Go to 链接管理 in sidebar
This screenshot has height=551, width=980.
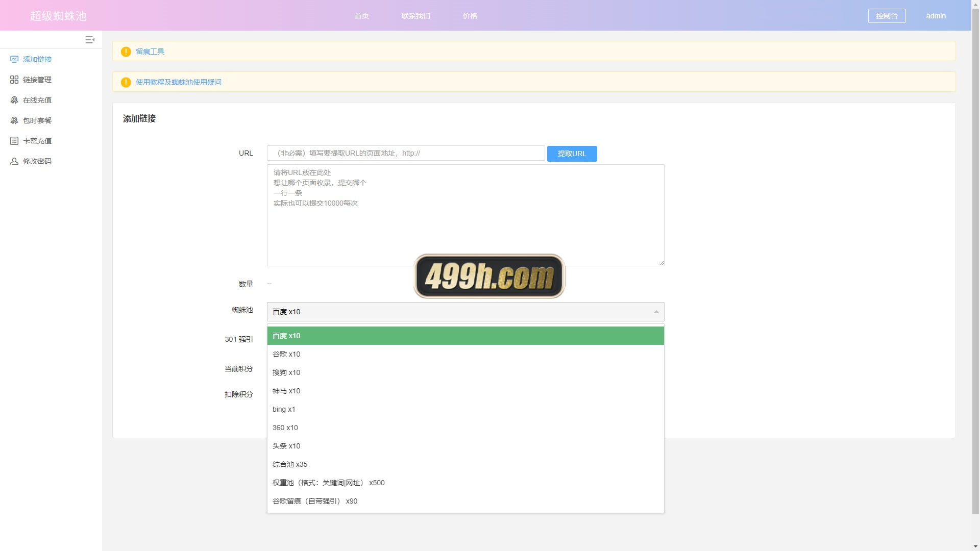[x=37, y=80]
